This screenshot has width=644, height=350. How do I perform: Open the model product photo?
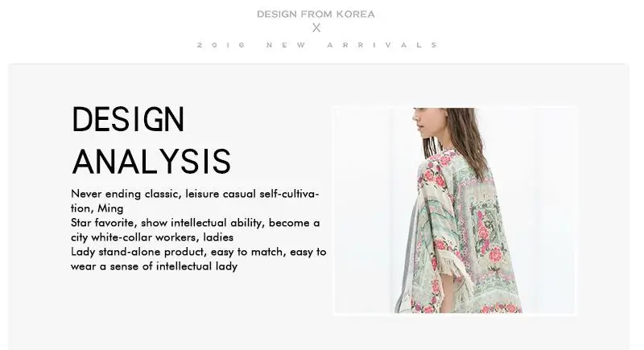[456, 211]
